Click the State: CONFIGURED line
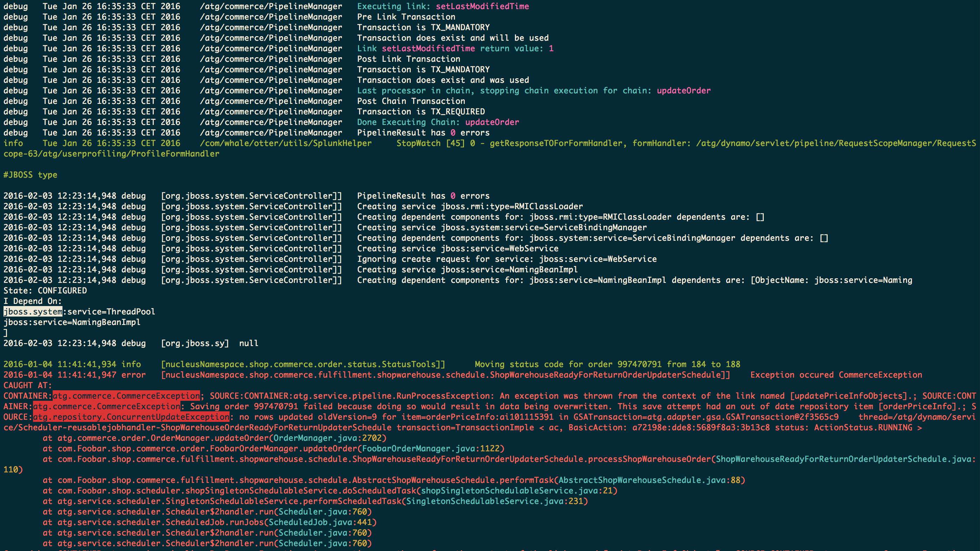Image resolution: width=980 pixels, height=551 pixels. pyautogui.click(x=45, y=291)
